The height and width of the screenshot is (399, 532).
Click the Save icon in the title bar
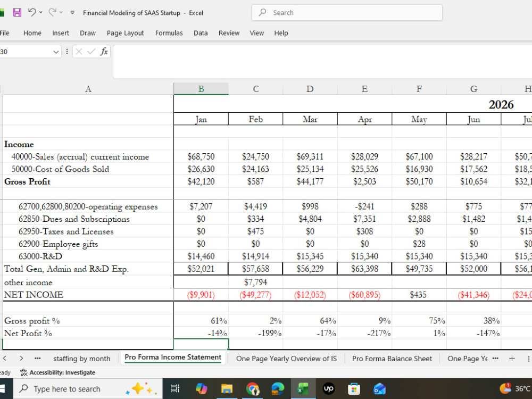(x=17, y=13)
